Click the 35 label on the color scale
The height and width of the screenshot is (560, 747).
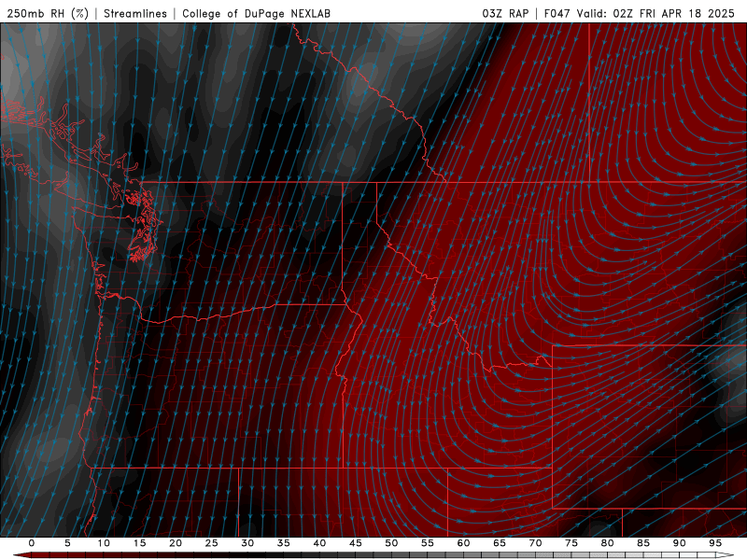[x=284, y=543]
